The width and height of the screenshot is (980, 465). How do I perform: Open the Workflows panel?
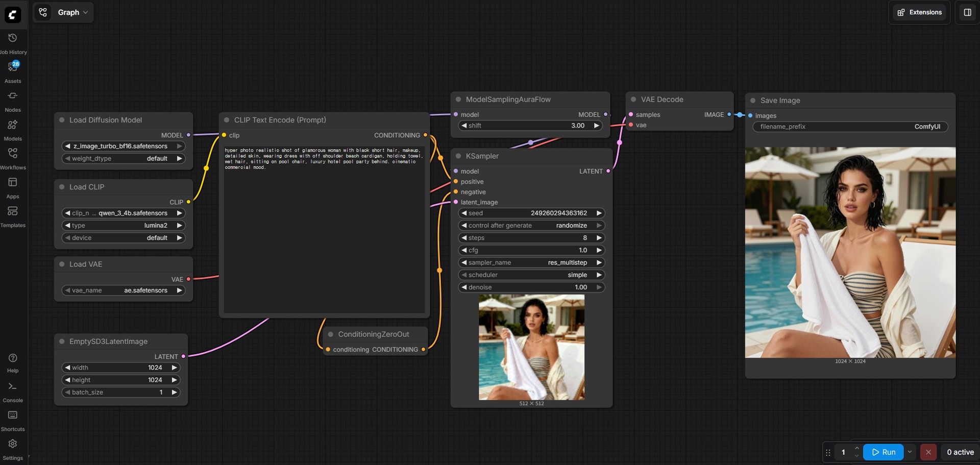coord(13,154)
